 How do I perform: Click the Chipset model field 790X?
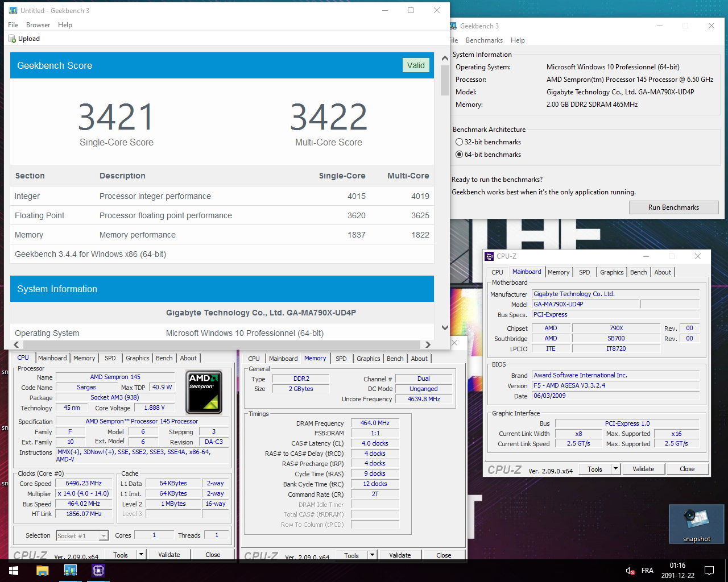tap(617, 328)
